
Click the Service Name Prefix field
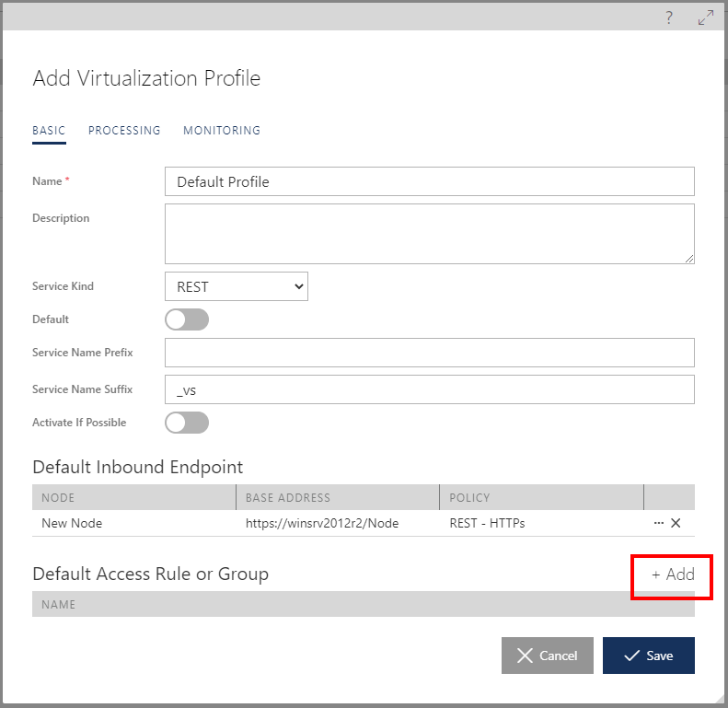(429, 353)
